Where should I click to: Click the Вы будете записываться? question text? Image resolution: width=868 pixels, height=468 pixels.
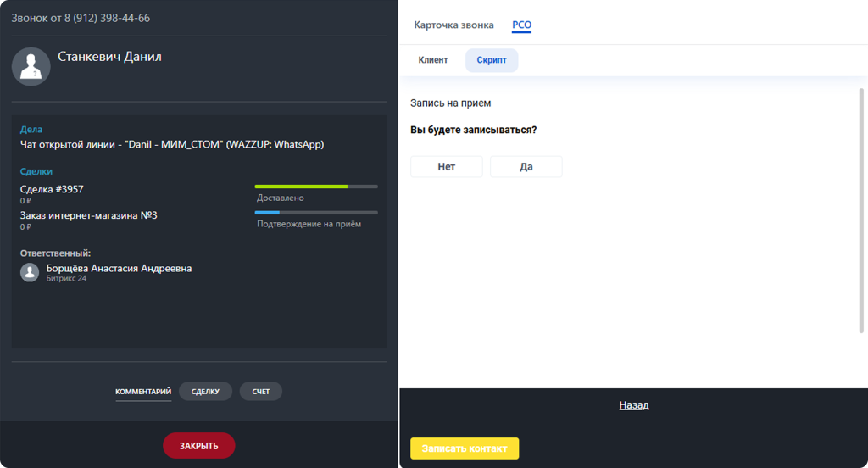coord(473,130)
